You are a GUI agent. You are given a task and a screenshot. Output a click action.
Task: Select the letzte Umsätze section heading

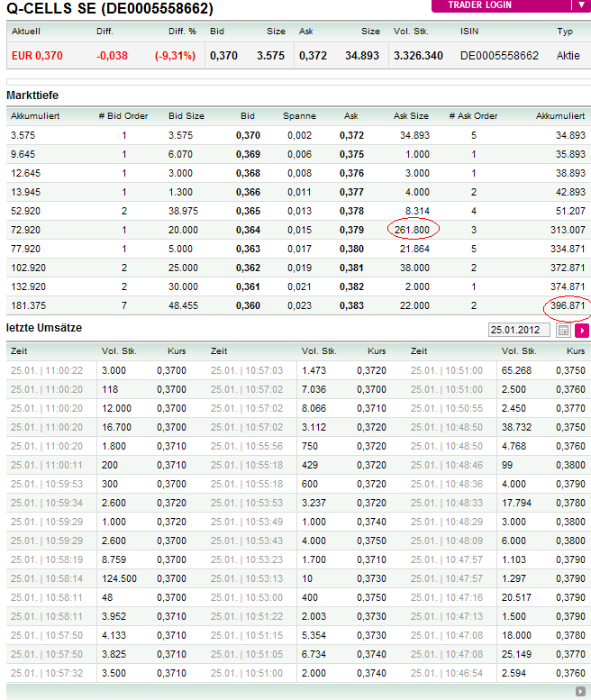point(44,328)
